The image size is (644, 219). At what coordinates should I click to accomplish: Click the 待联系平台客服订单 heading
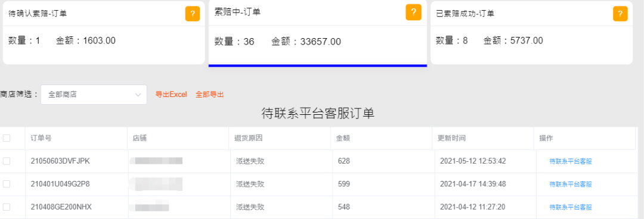click(318, 114)
